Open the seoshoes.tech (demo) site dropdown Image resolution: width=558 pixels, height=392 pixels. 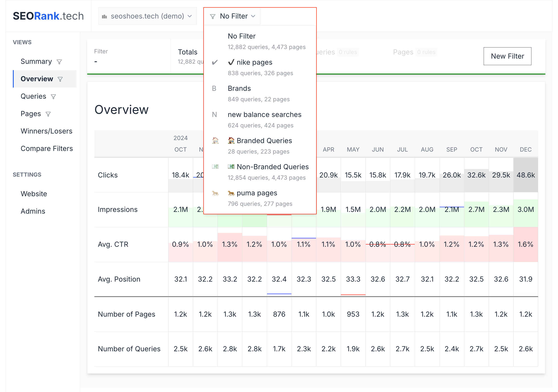click(147, 16)
